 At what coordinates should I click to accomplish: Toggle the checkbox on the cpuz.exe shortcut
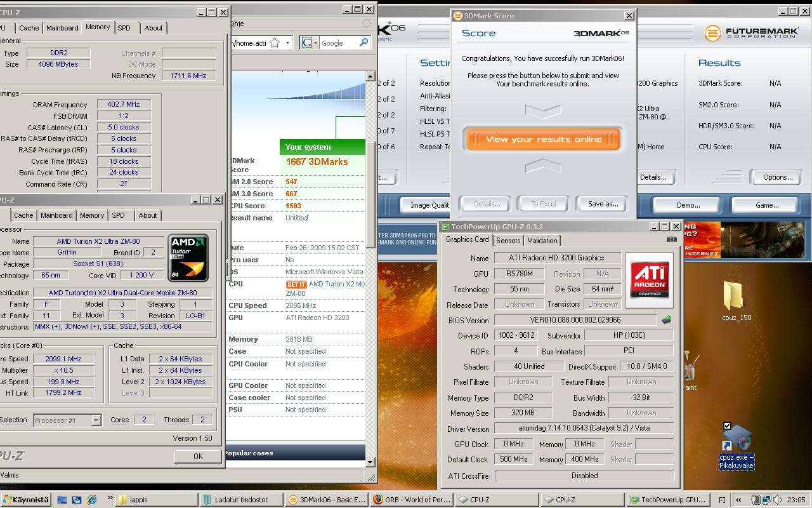pos(727,426)
